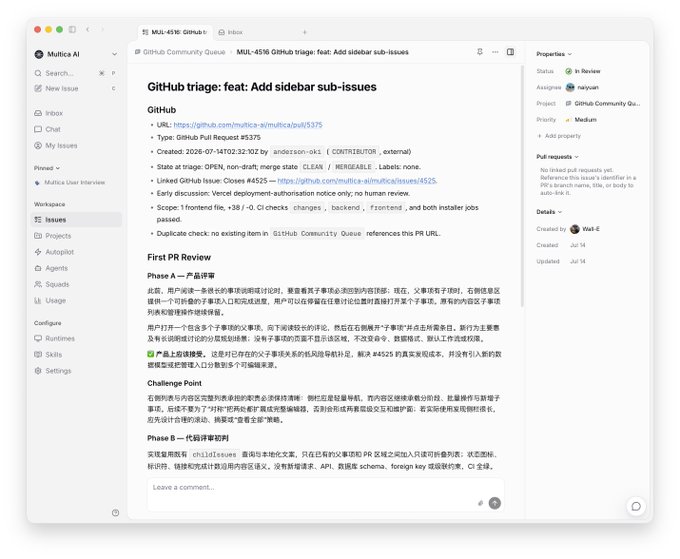Click New Issue in the sidebar
Image resolution: width=680 pixels, height=559 pixels.
(76, 88)
